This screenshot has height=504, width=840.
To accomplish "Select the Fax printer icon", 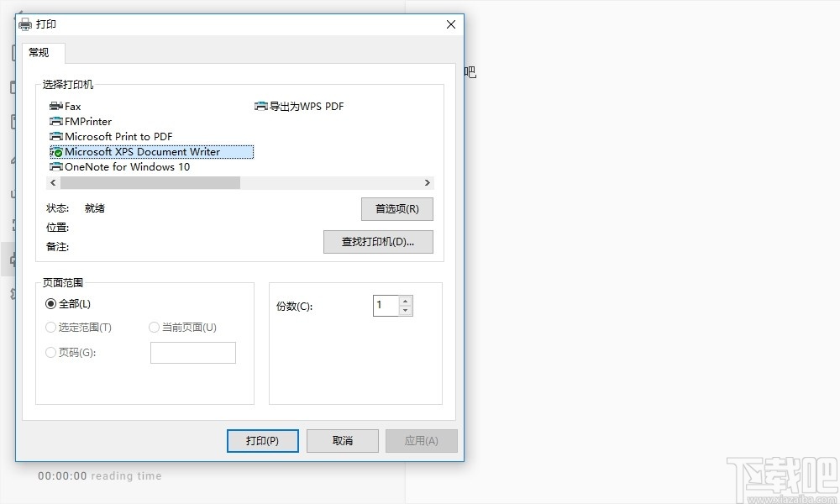I will tap(55, 106).
